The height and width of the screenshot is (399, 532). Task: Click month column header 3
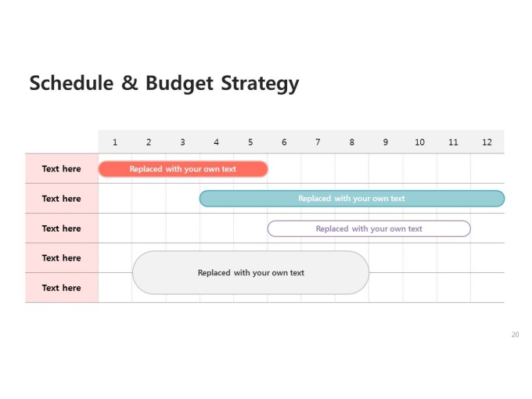point(182,142)
